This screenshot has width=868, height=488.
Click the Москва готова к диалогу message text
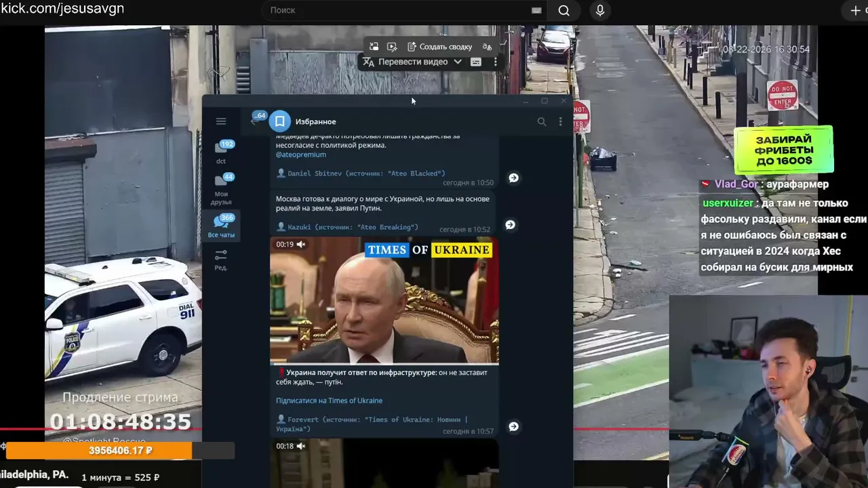click(382, 203)
